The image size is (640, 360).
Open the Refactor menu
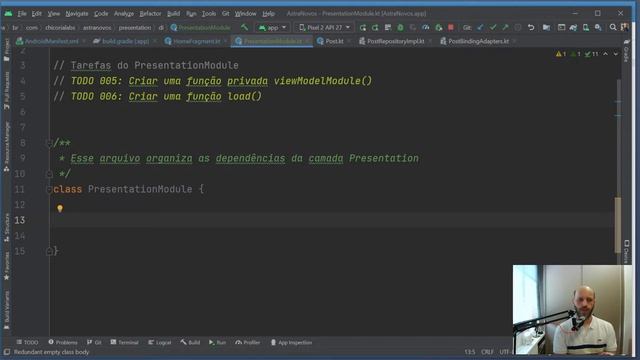click(150, 13)
